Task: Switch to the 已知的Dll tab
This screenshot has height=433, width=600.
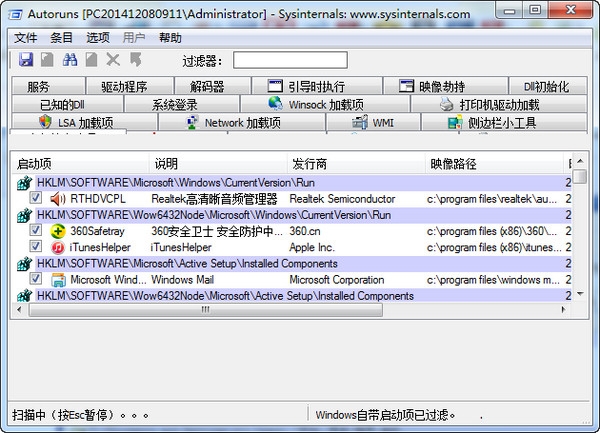Action: (68, 104)
